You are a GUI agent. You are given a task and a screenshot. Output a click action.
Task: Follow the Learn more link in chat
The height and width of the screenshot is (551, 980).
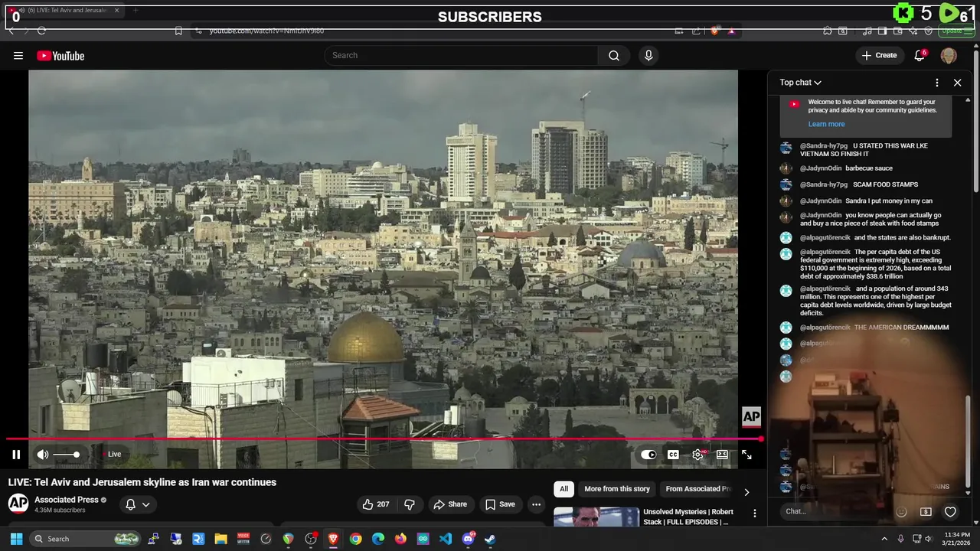(x=826, y=124)
